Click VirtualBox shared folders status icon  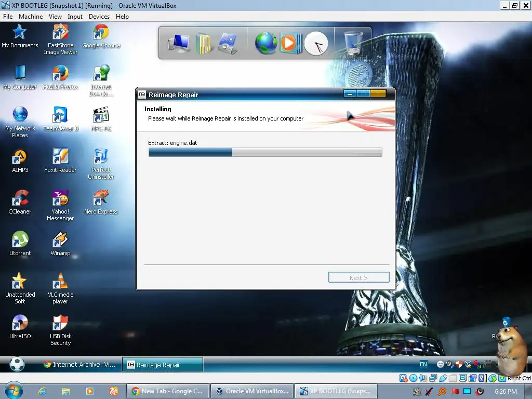point(453,378)
